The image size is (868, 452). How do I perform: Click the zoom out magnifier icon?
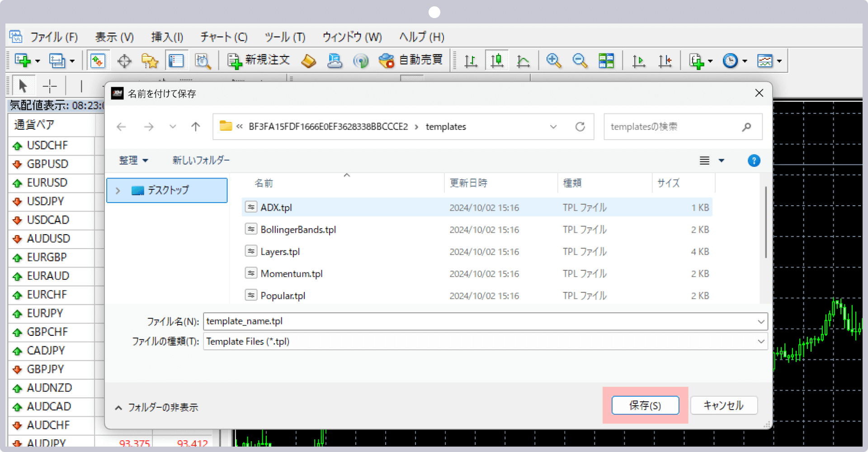coord(580,61)
